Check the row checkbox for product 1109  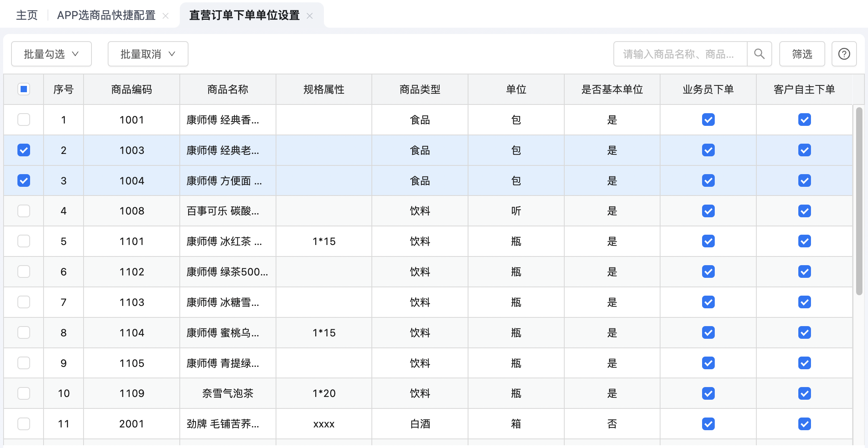click(24, 393)
